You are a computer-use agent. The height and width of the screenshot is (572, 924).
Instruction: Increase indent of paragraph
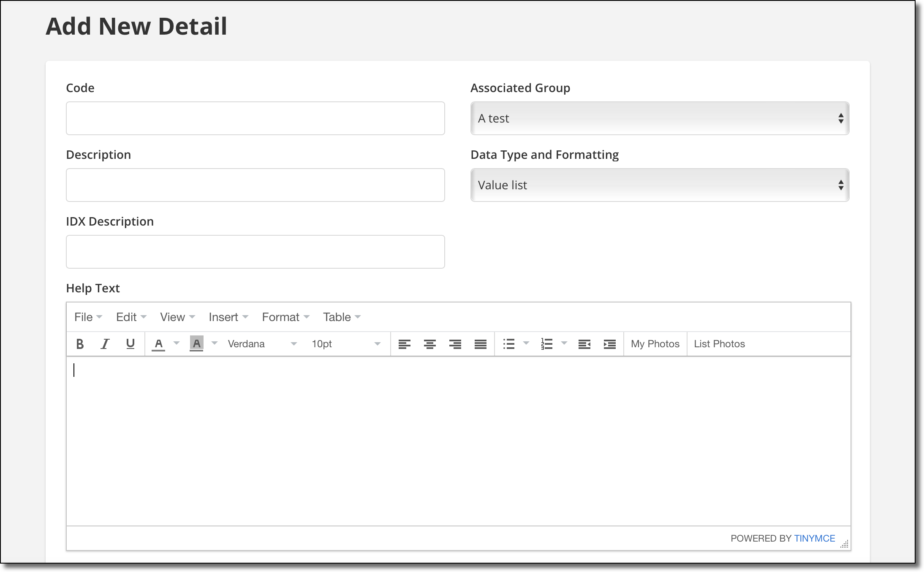click(610, 344)
